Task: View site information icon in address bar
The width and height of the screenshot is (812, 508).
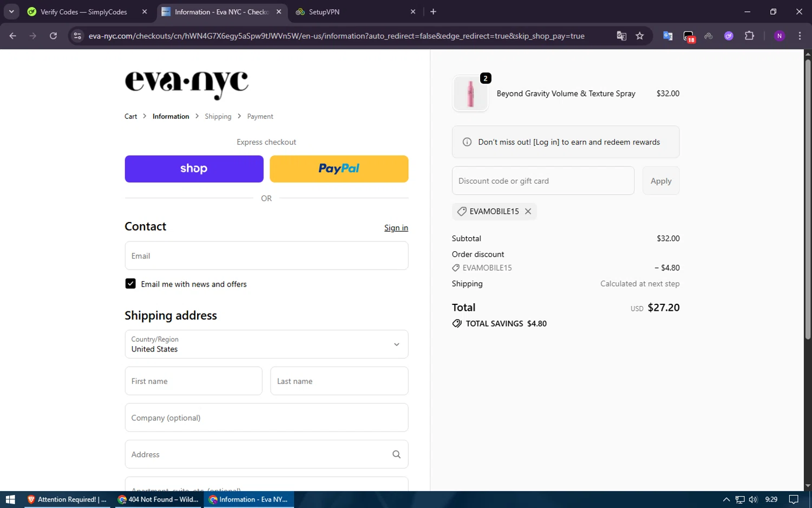Action: pos(77,36)
